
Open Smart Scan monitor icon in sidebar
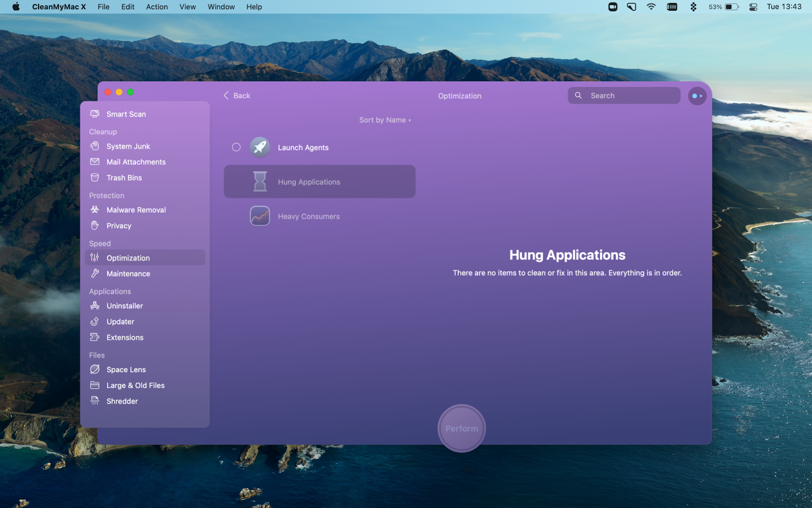95,114
